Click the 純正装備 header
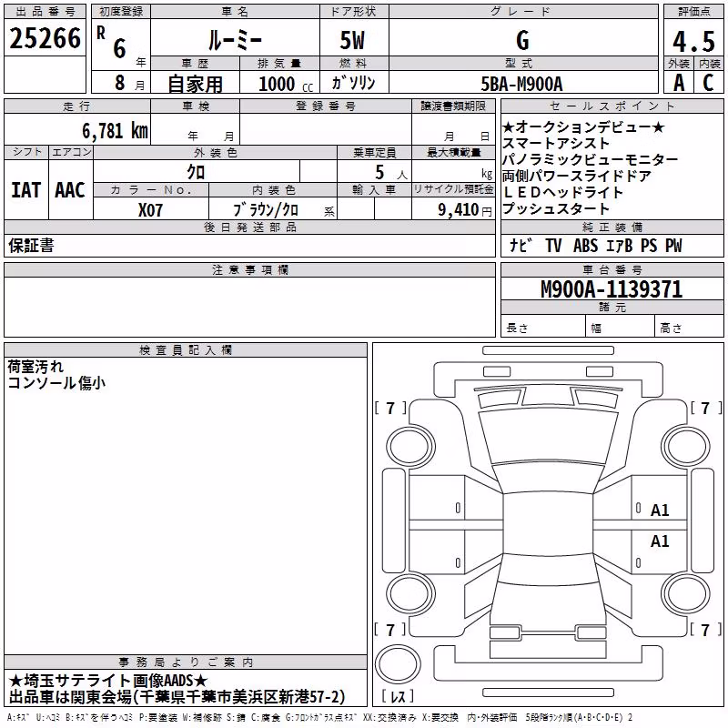 [x=612, y=227]
